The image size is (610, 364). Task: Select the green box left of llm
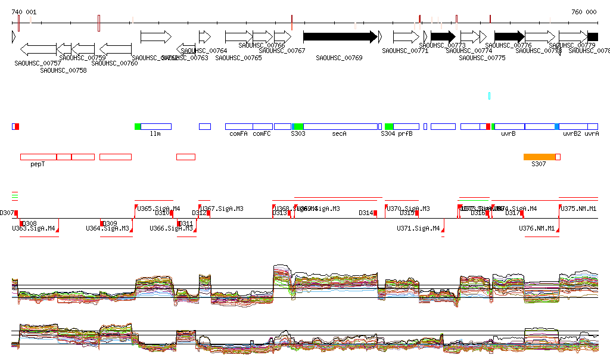tap(138, 126)
